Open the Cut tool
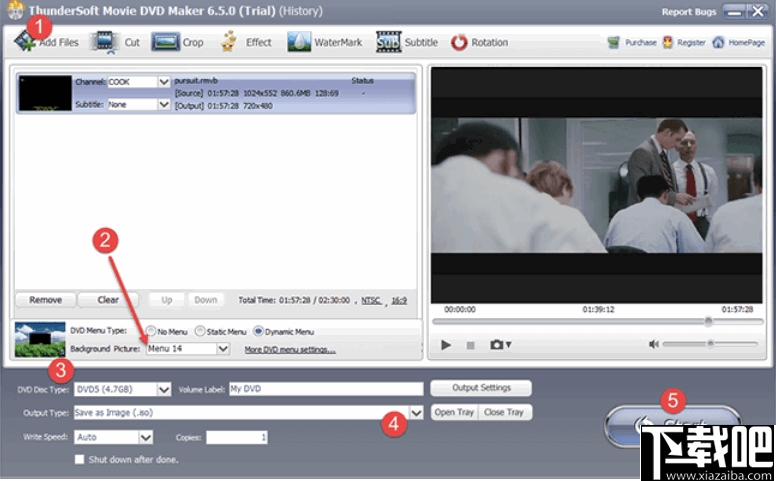This screenshot has width=776, height=481. click(115, 42)
